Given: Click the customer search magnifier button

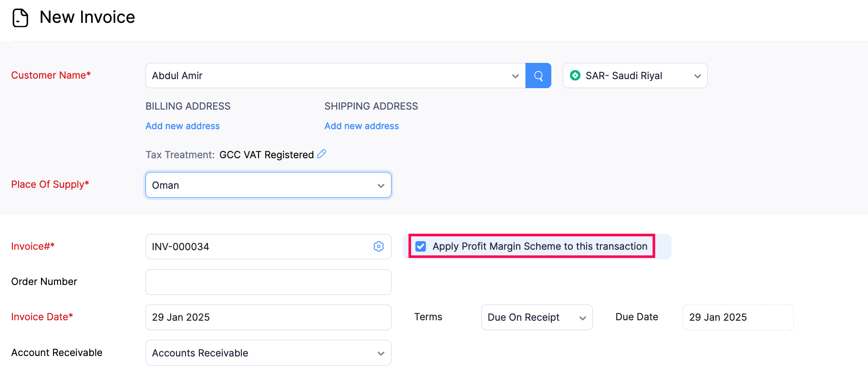Looking at the screenshot, I should 538,76.
